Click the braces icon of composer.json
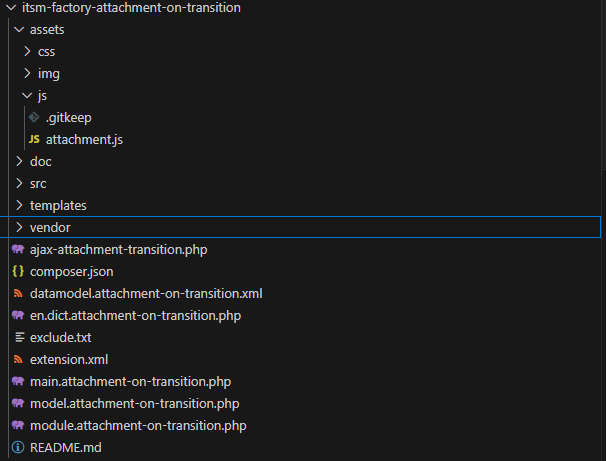The height and width of the screenshot is (461, 606). [18, 271]
